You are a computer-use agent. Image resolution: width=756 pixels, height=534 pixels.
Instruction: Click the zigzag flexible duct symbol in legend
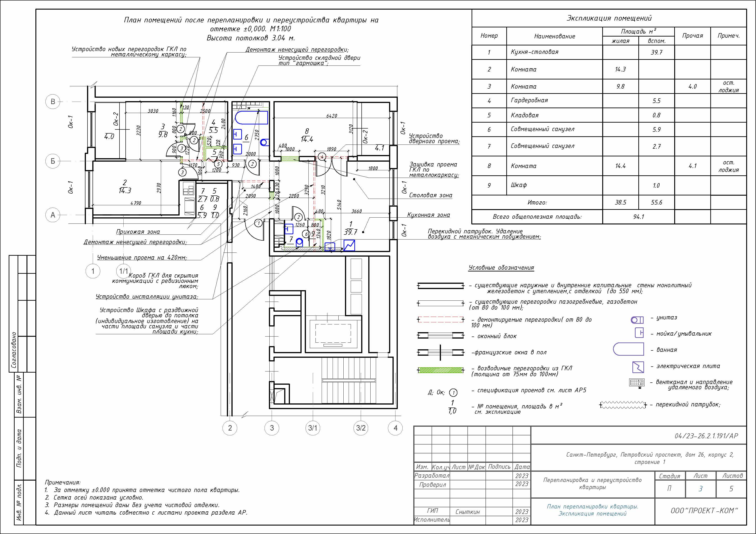tap(623, 405)
